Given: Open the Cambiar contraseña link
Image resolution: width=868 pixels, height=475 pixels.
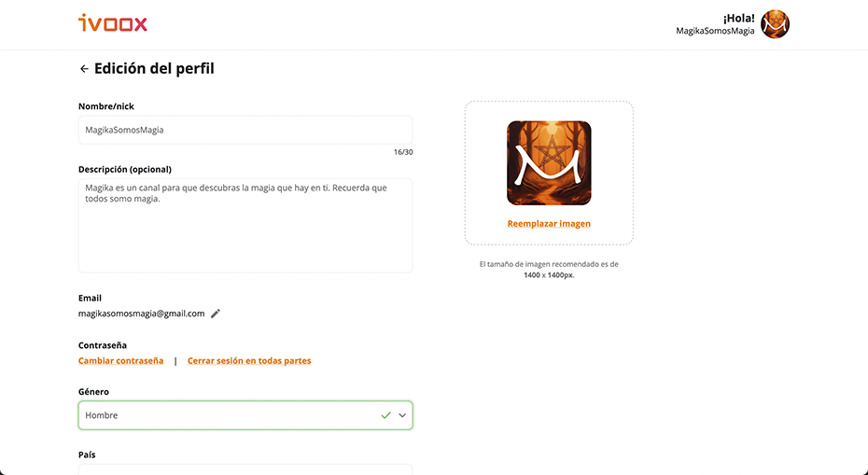Looking at the screenshot, I should pyautogui.click(x=120, y=360).
